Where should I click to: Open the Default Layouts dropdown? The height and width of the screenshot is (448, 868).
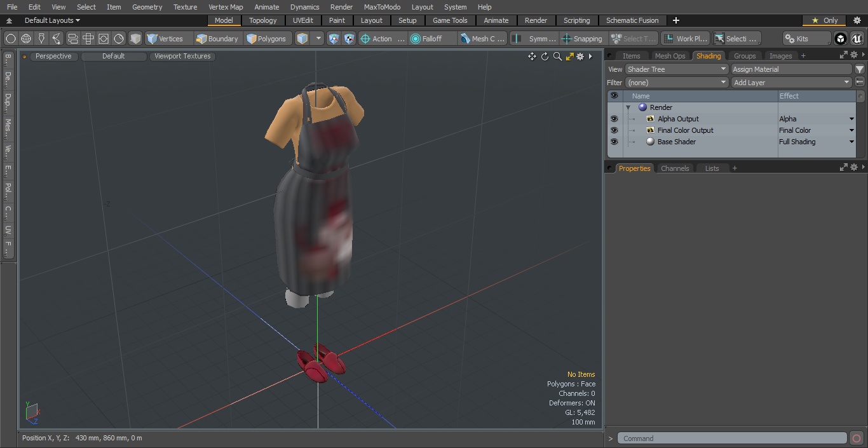[52, 20]
